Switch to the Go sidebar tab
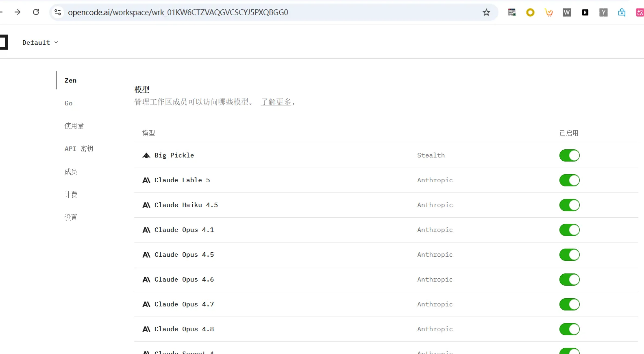The height and width of the screenshot is (354, 644). pos(68,103)
